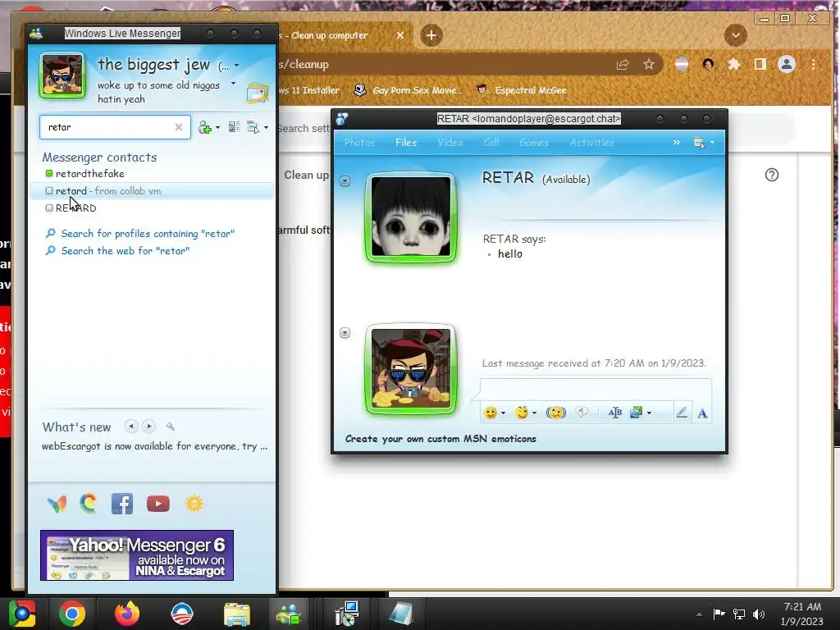The width and height of the screenshot is (840, 630).
Task: Expand chat window menu dropdown arrow
Action: (713, 143)
